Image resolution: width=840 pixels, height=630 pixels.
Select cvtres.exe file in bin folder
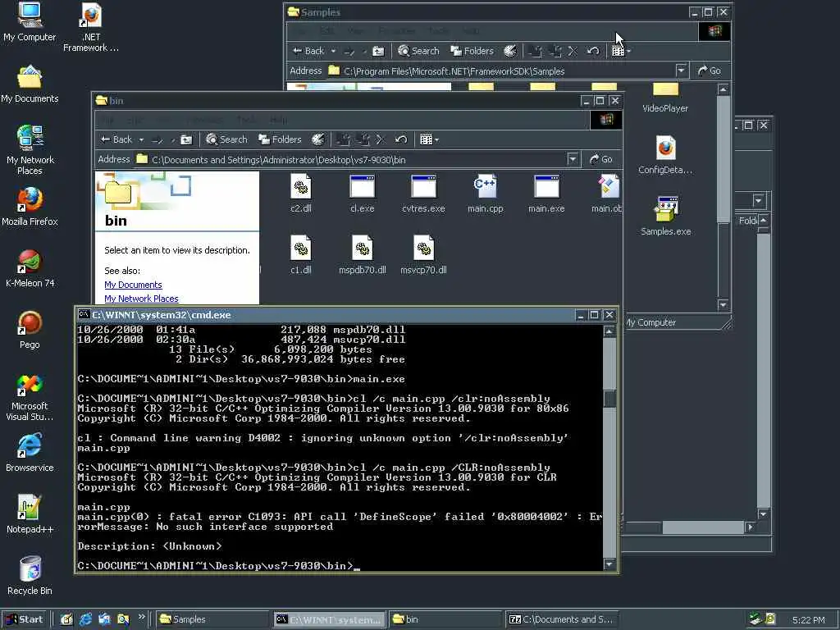423,194
